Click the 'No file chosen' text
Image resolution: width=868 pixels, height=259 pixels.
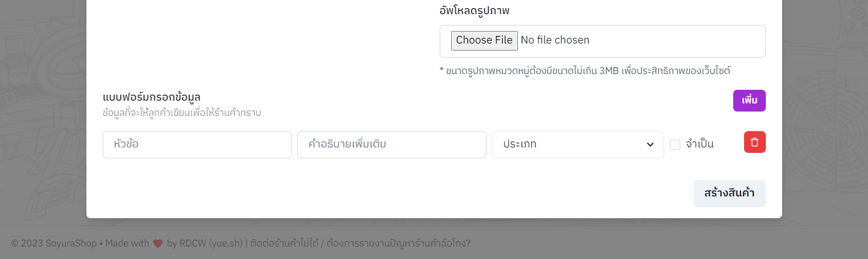tap(555, 40)
